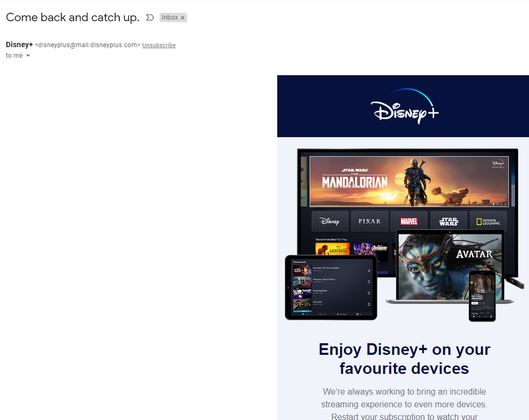This screenshot has height=420, width=529.
Task: Click the National Geographic brand tile
Action: (488, 221)
